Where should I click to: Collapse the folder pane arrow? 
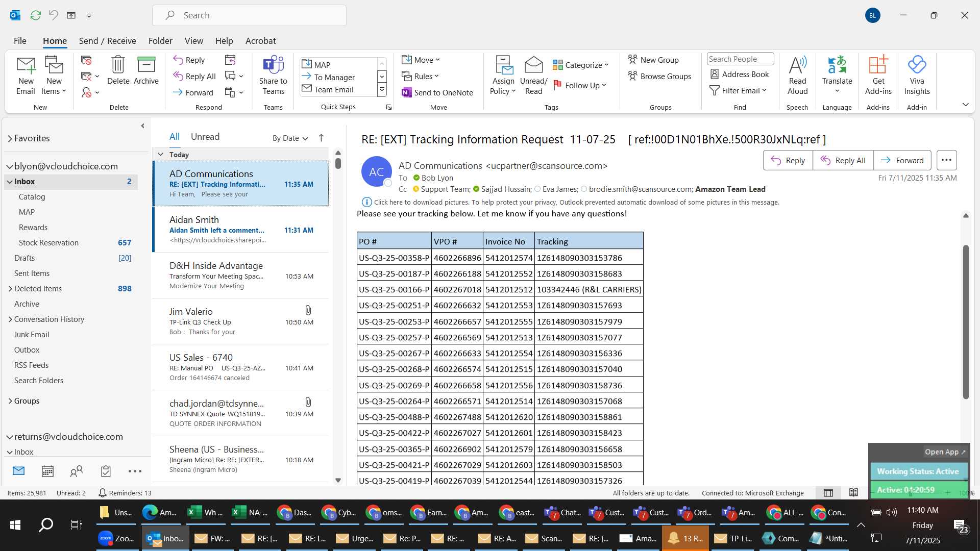point(142,126)
